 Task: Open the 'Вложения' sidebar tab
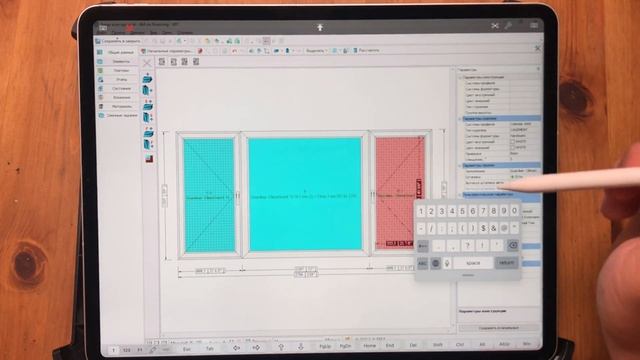117,97
